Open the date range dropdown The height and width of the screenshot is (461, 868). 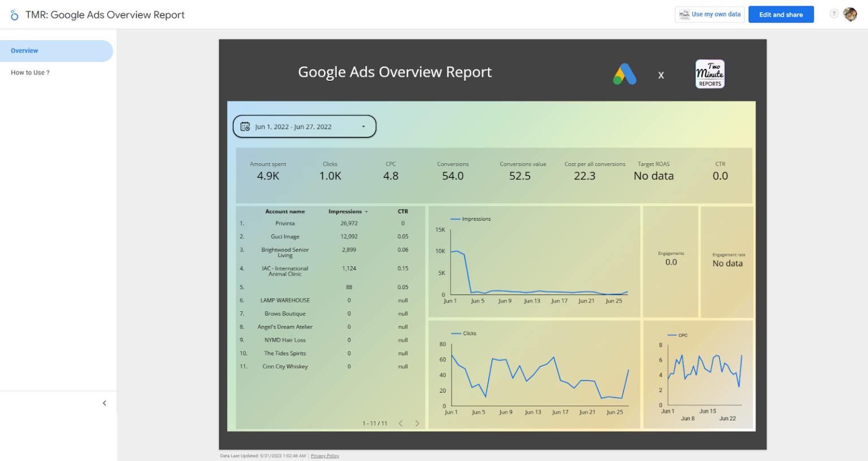pyautogui.click(x=364, y=126)
